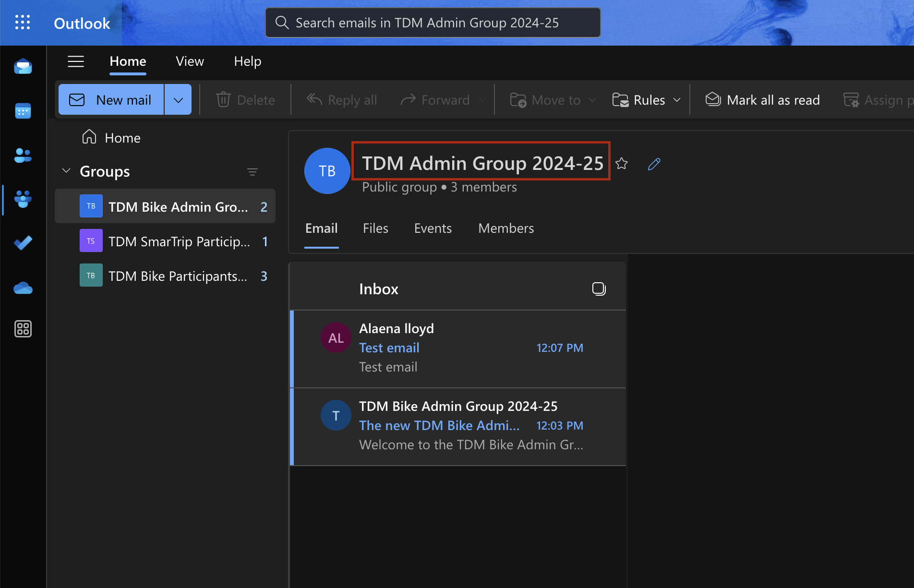Select TDM Bike Admin Group in sidebar
914x588 pixels.
click(x=165, y=206)
